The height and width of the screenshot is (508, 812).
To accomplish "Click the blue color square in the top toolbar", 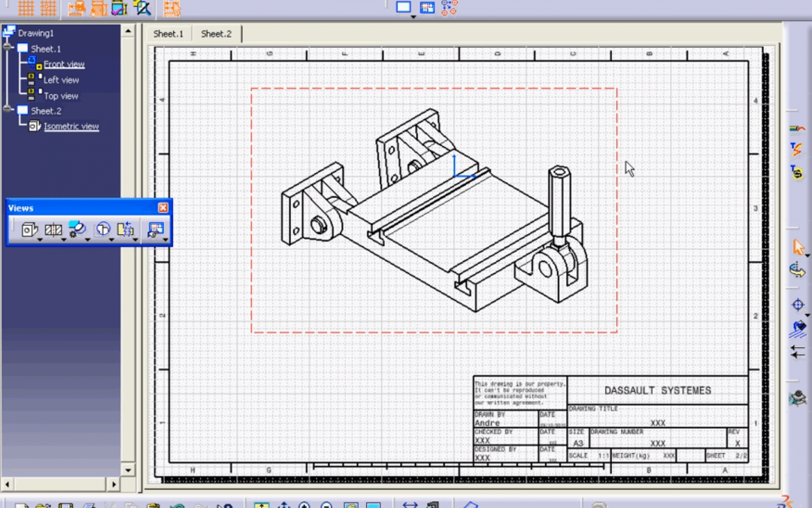I will pyautogui.click(x=403, y=7).
